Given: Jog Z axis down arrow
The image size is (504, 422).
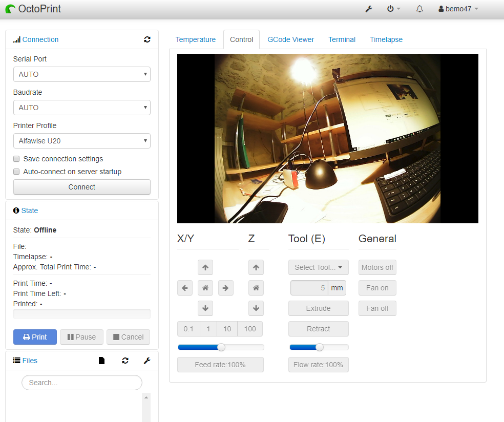Looking at the screenshot, I should [256, 308].
